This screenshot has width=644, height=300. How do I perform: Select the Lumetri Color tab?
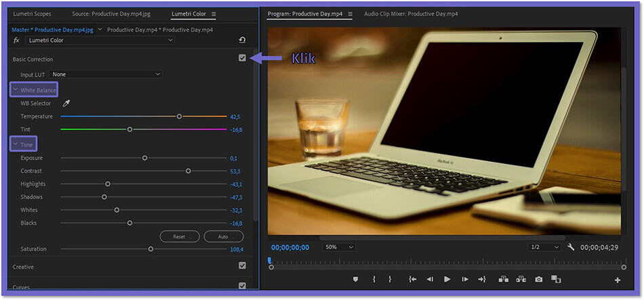click(x=188, y=14)
